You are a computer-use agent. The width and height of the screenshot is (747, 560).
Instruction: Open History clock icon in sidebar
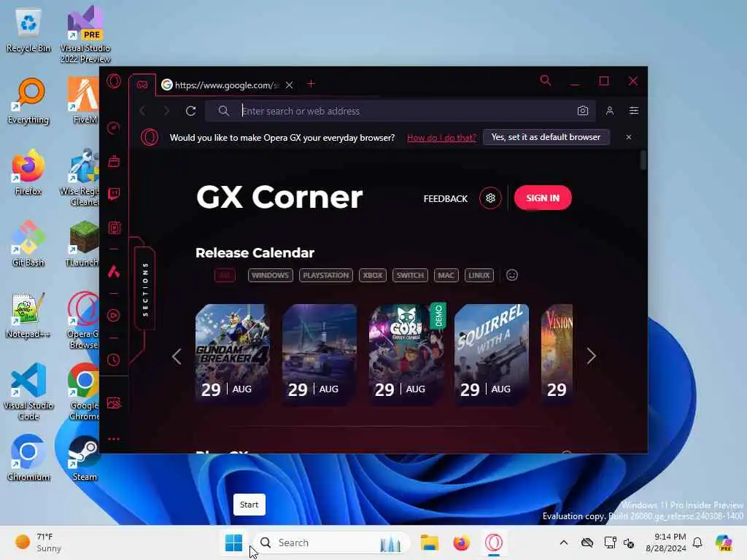pos(114,360)
